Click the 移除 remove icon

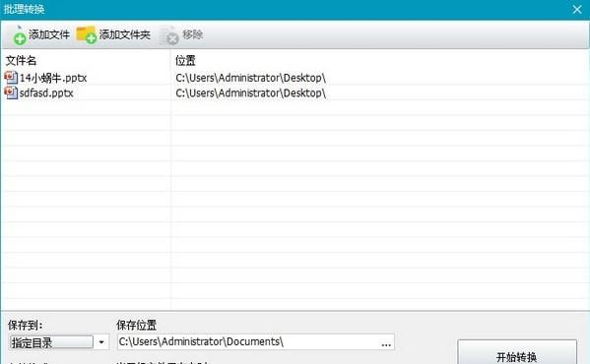pyautogui.click(x=169, y=35)
